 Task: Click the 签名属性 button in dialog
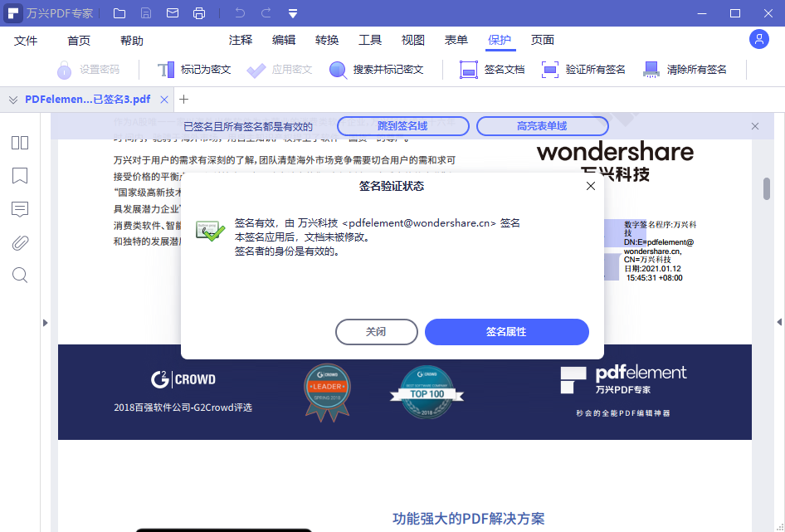point(507,331)
